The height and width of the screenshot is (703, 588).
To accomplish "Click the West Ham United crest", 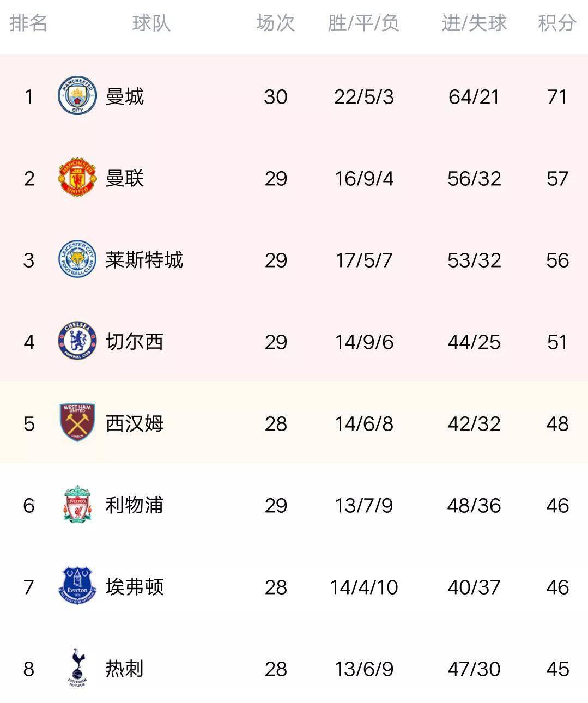I will [x=77, y=422].
